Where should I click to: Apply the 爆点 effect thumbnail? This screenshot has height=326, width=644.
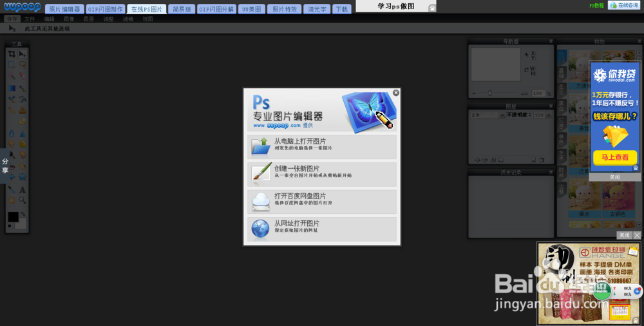(x=585, y=200)
